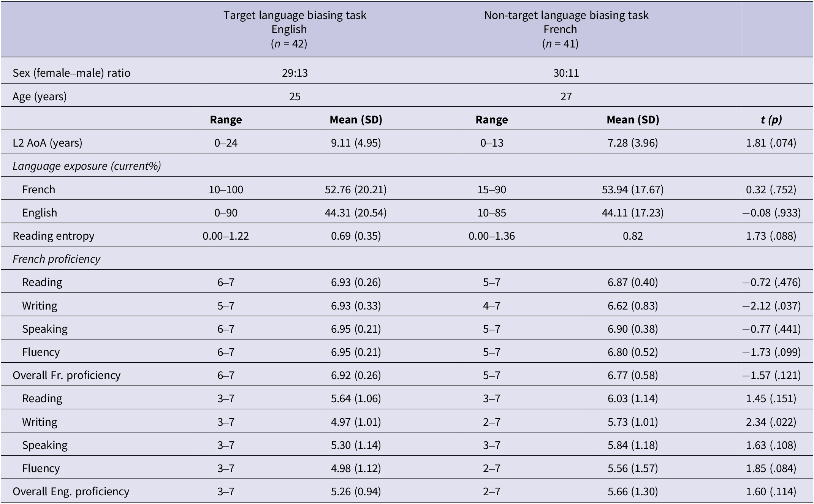Click the L2 AoA mean value 9.11 (4.95)

point(356,143)
